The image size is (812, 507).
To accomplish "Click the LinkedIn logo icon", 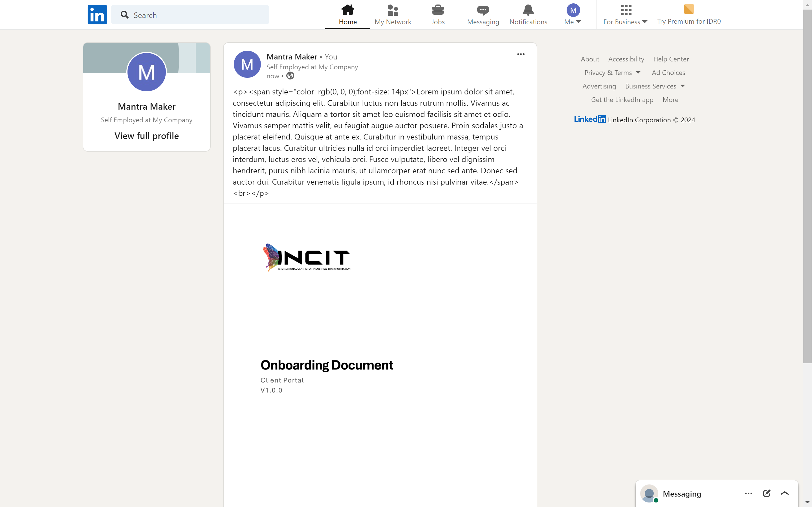I will [97, 15].
